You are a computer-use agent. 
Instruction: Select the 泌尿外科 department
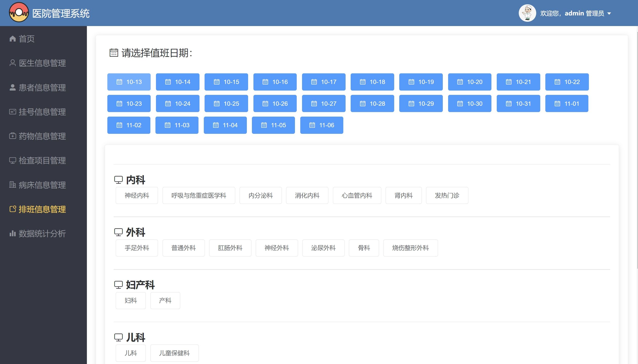pos(323,248)
